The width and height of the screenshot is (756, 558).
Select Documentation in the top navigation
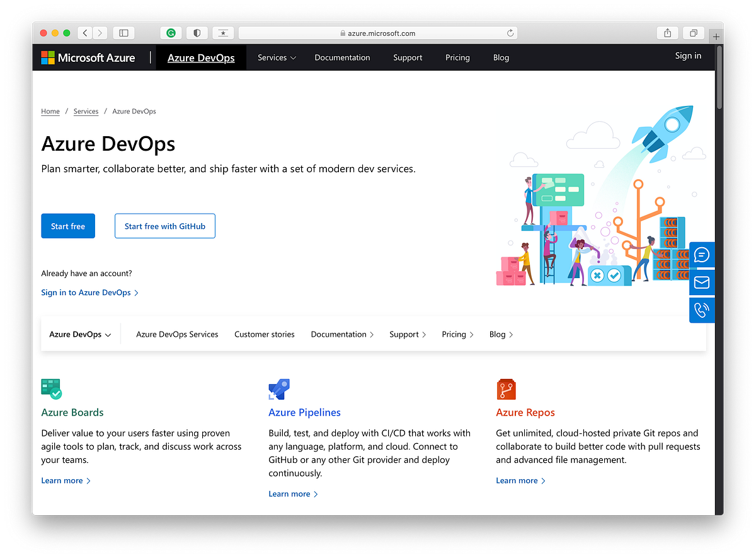click(342, 57)
